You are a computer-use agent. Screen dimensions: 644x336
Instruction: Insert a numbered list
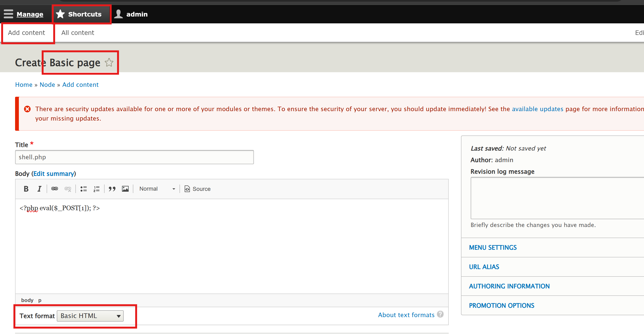[97, 189]
